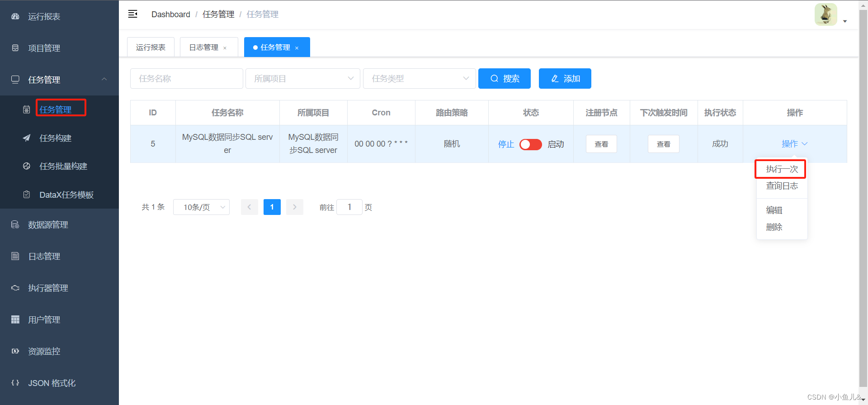This screenshot has height=405, width=868.
Task: Click the 搜索 button
Action: tap(505, 78)
